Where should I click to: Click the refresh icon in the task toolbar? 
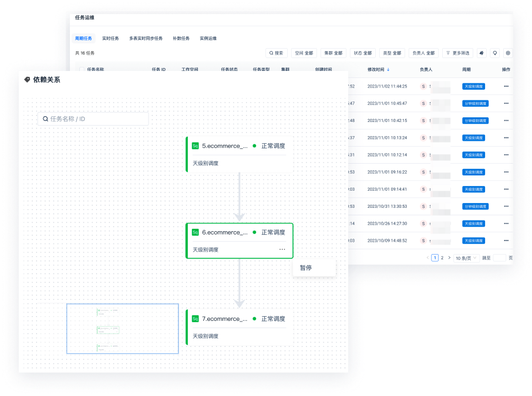(495, 53)
